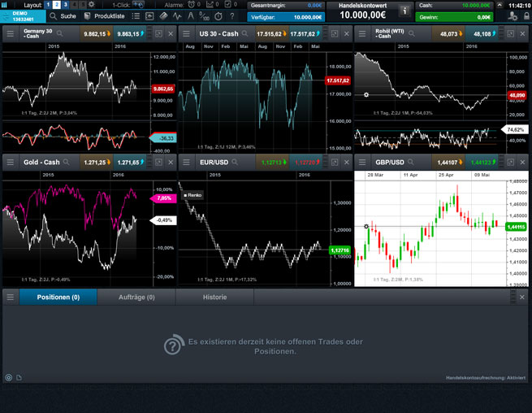The height and width of the screenshot is (413, 532).
Task: Pop out the Gold - Cash chart
Action: click(x=158, y=163)
